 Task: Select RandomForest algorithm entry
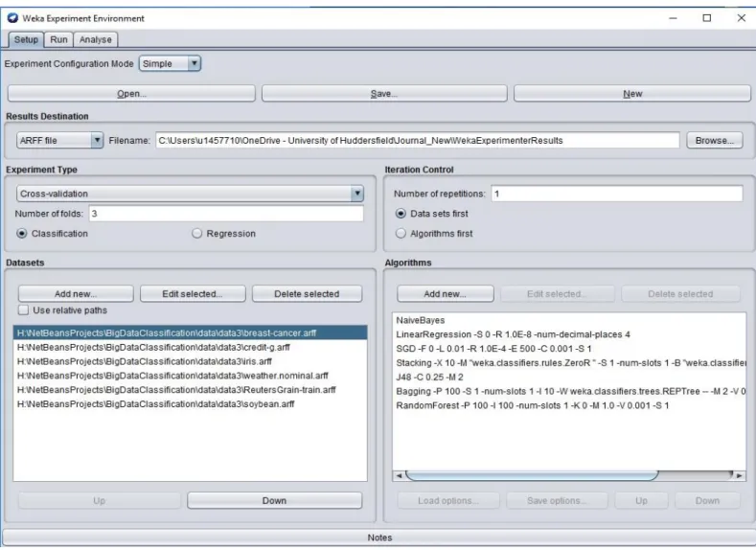[569, 405]
